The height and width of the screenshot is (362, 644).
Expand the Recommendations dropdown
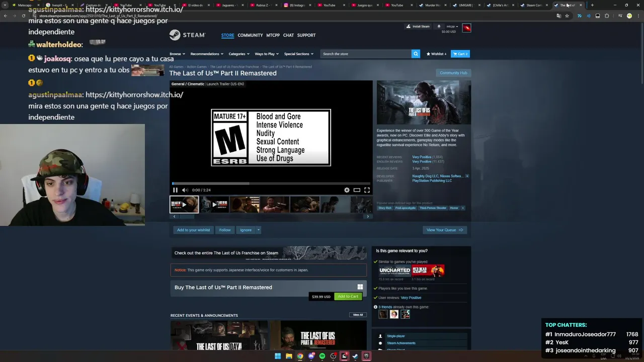207,54
